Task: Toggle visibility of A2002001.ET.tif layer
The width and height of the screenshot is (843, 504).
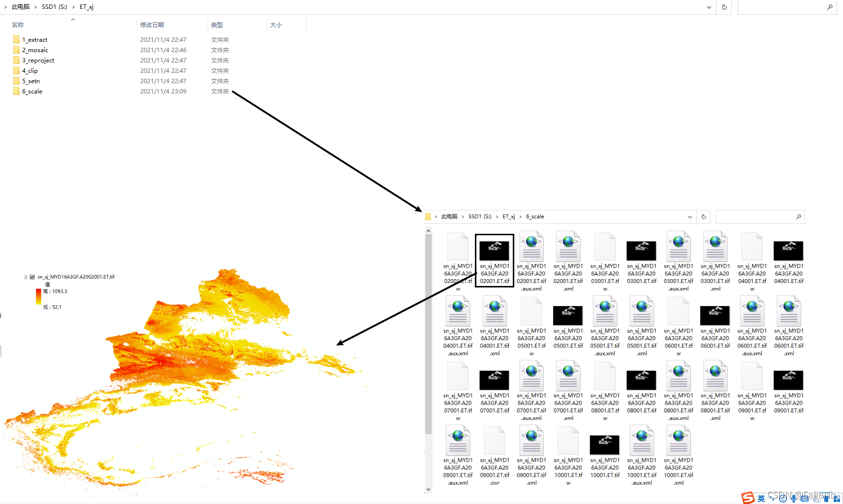Action: pyautogui.click(x=32, y=277)
